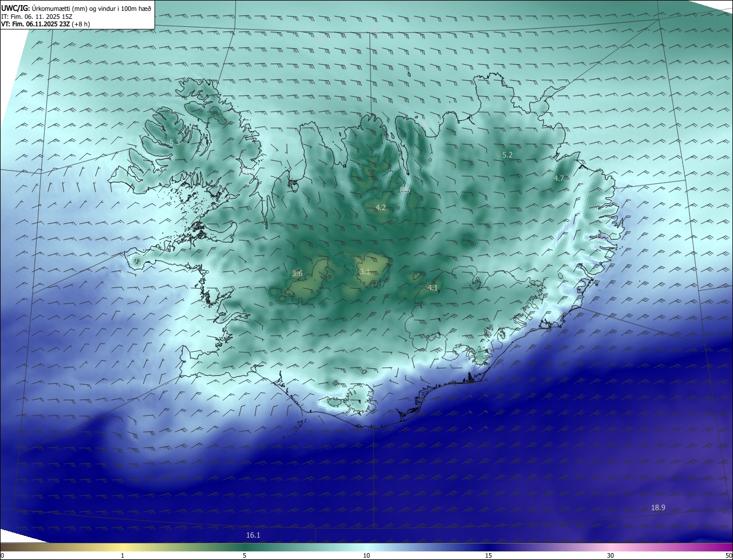The height and width of the screenshot is (560, 733).
Task: Click the colour scale tick label 10
Action: [366, 555]
